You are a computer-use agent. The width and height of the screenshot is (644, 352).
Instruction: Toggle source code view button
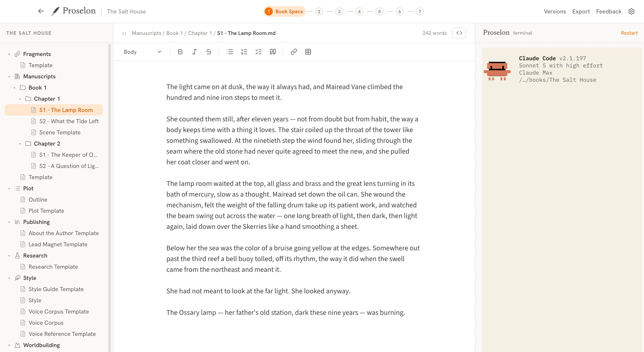[x=459, y=33]
